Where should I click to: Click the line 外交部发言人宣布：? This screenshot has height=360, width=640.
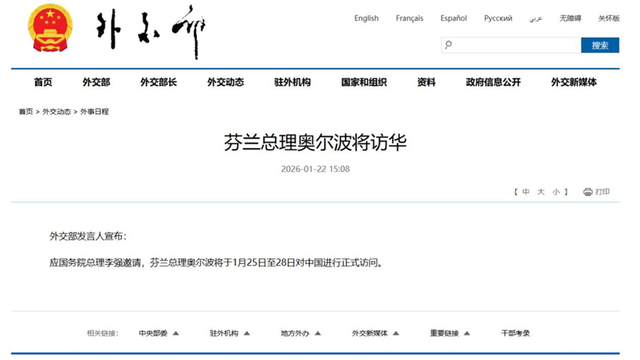[88, 236]
